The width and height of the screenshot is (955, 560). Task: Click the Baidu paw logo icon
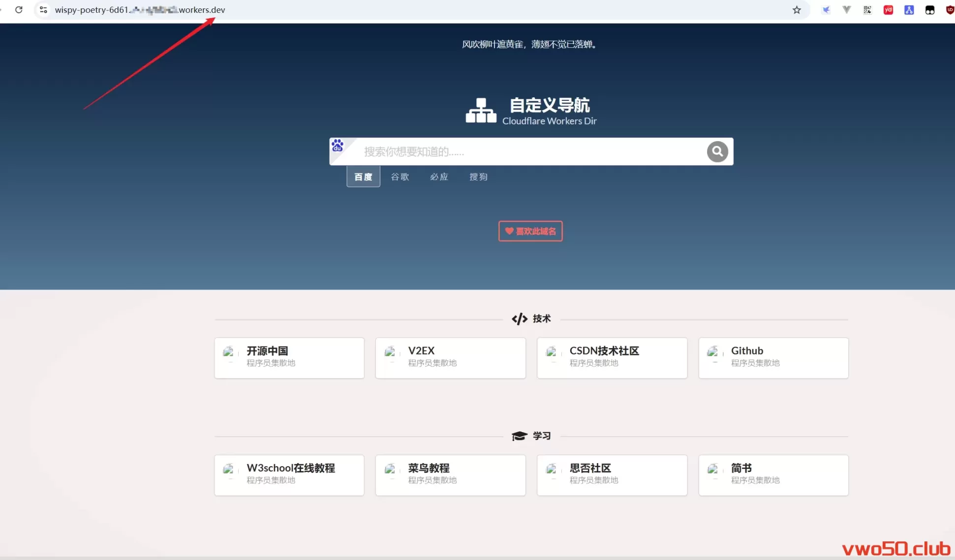(338, 146)
